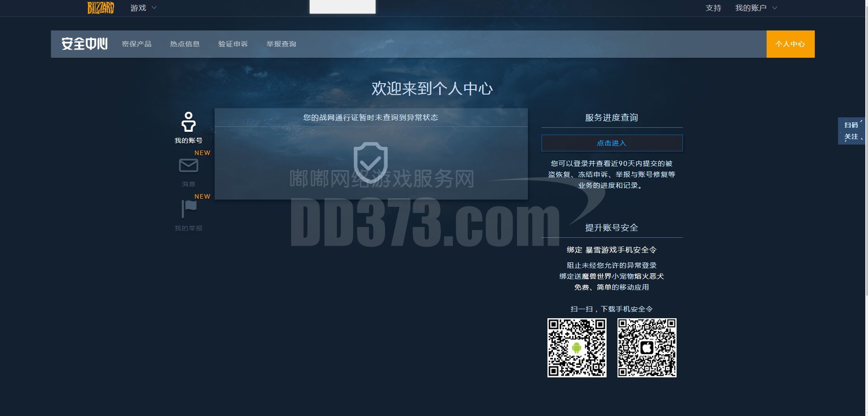Screen dimensions: 868x416
Task: Click the shield checkmark status icon
Action: click(x=371, y=161)
